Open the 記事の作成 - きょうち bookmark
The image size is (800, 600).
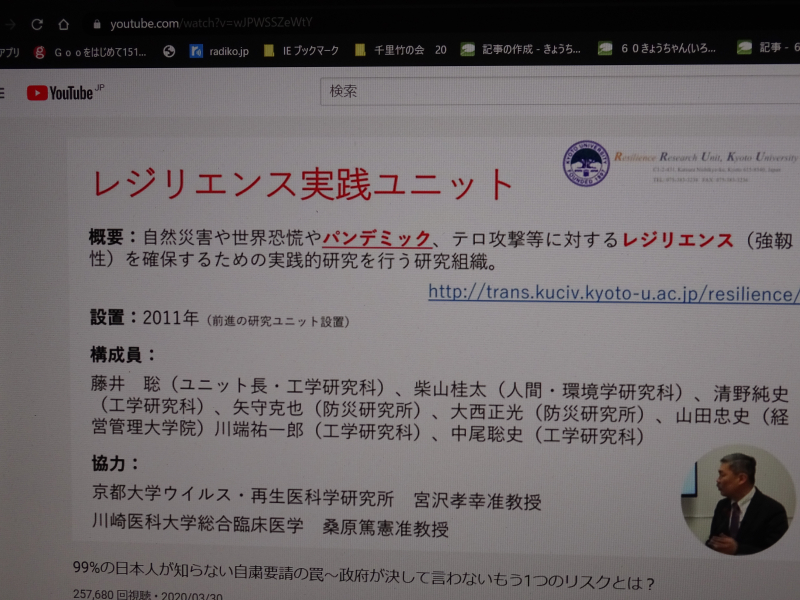point(520,49)
